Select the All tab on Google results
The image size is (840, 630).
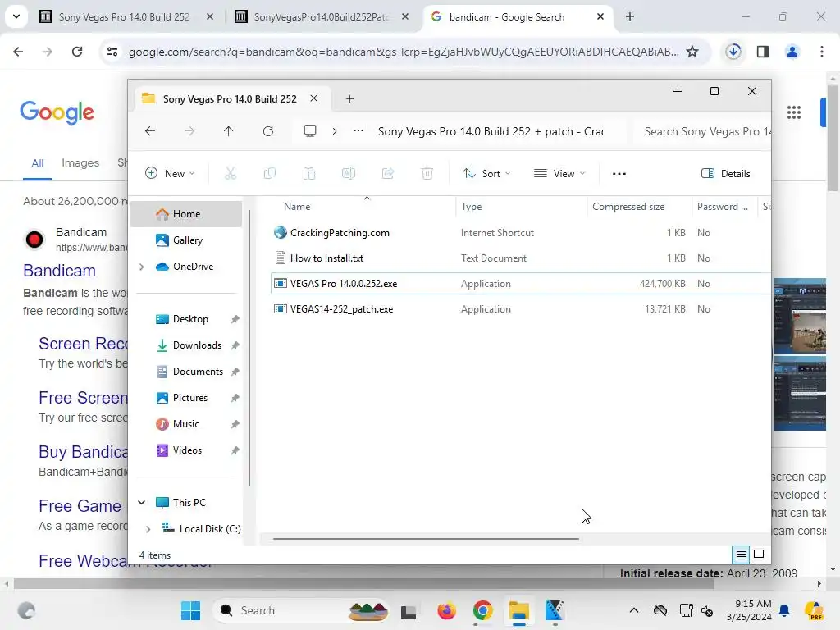pyautogui.click(x=37, y=163)
